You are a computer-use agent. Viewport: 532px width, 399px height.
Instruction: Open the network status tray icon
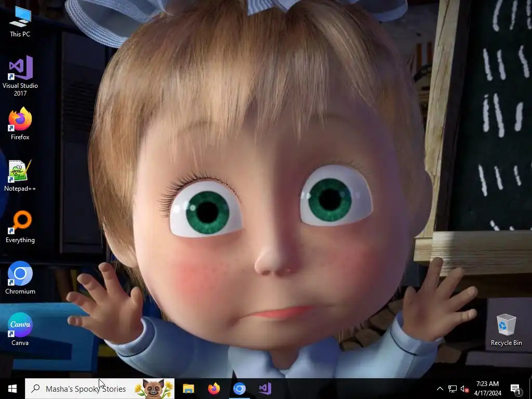click(453, 389)
